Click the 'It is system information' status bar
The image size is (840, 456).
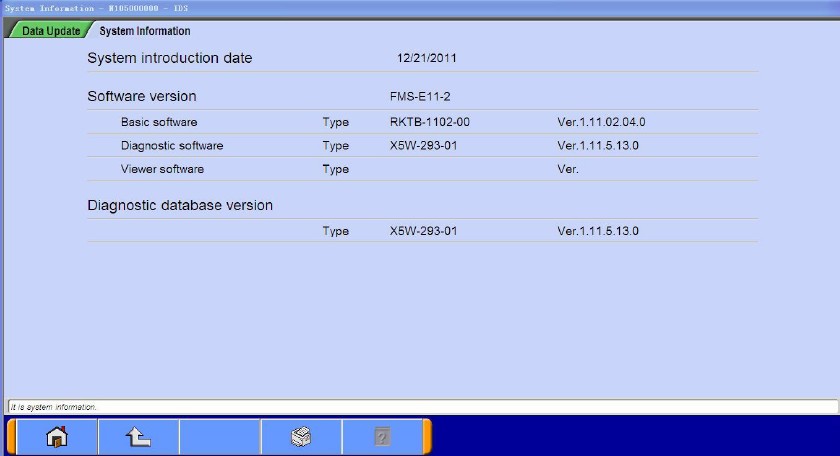point(420,407)
